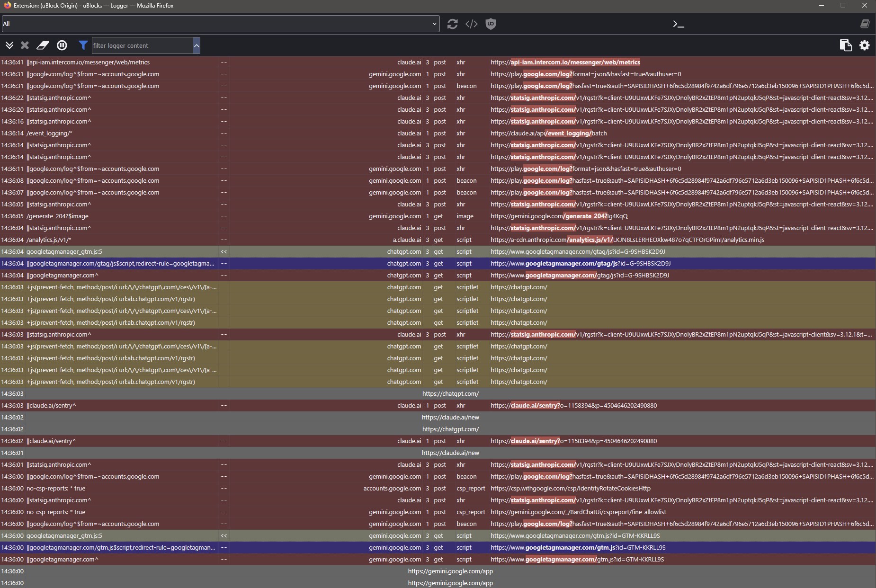Expand the filter options arrow beside filter box
Screen dimensions: 876x588
[x=197, y=45]
